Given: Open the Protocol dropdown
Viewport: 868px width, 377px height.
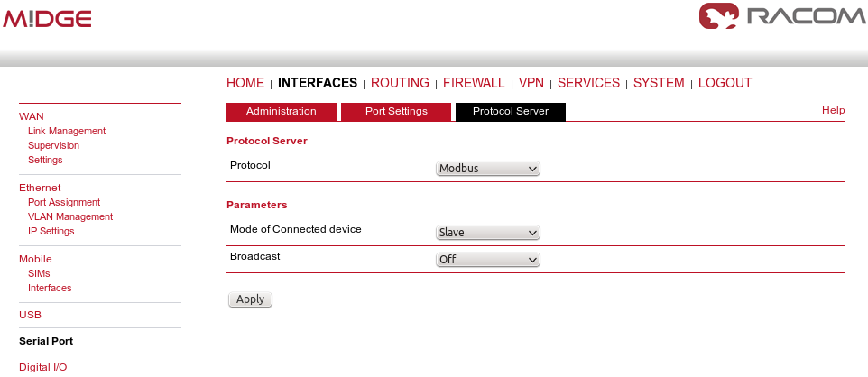Looking at the screenshot, I should click(487, 169).
